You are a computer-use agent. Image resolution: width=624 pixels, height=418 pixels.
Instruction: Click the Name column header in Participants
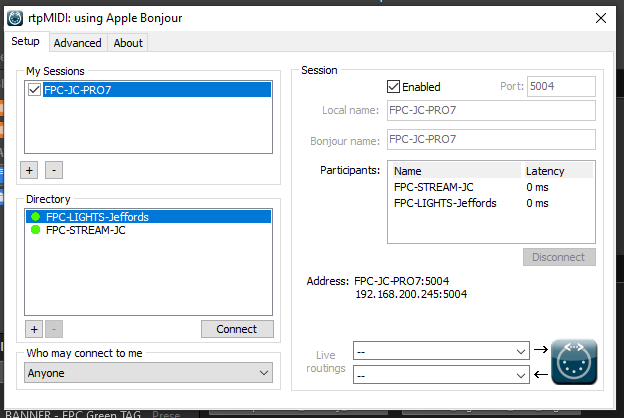[x=456, y=171]
